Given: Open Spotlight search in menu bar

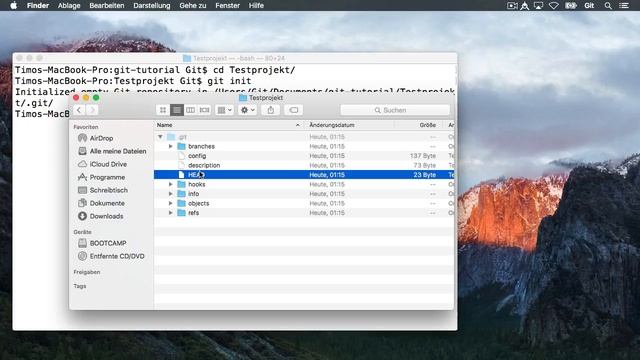Looking at the screenshot, I should [x=608, y=5].
